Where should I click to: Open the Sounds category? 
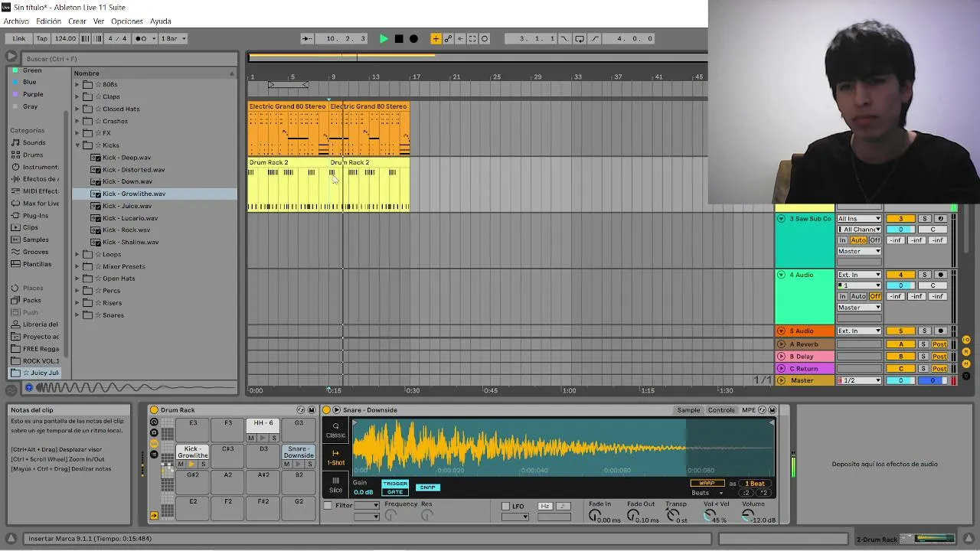point(34,142)
